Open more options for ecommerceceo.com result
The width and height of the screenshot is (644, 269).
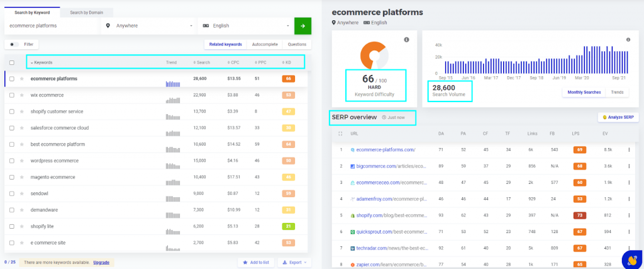[629, 183]
